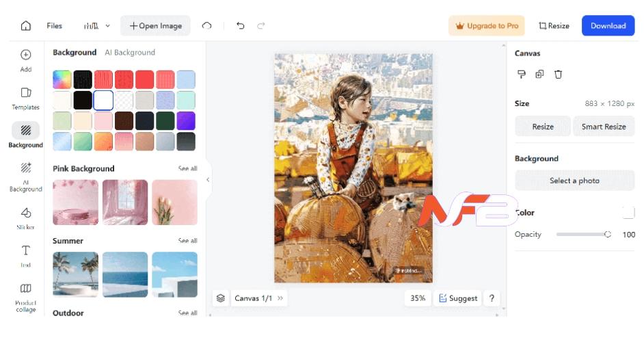The image size is (644, 340).
Task: Click the Smart Resize button
Action: 604,127
